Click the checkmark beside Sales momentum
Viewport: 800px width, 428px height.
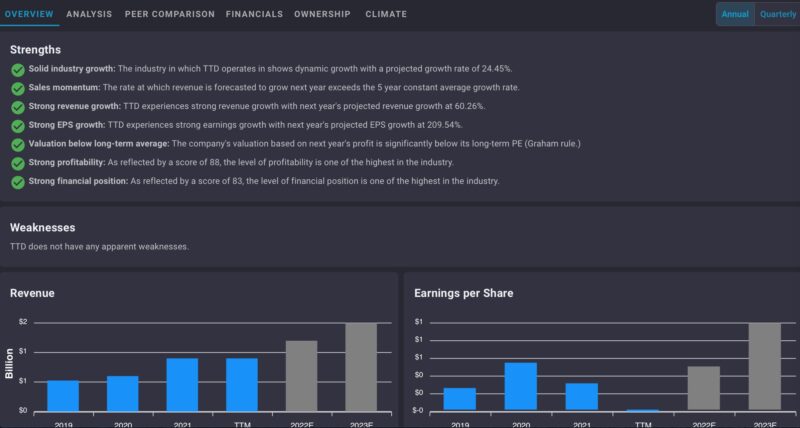click(18, 89)
